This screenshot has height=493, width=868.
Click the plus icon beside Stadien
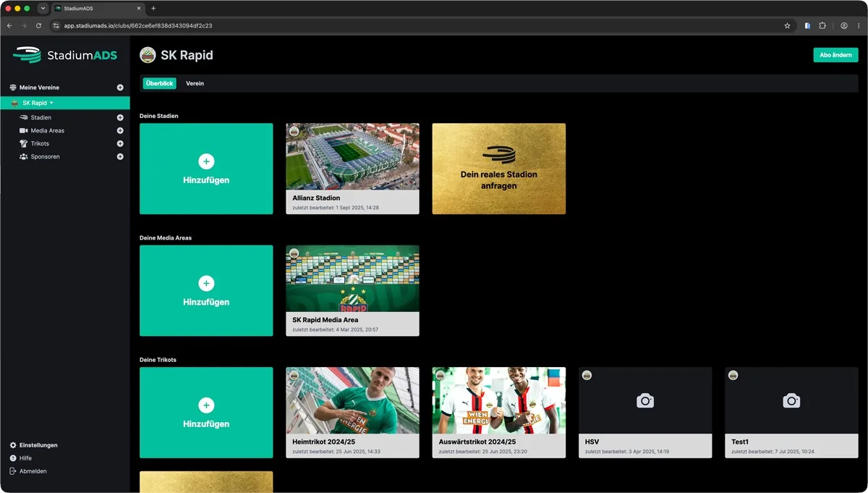click(x=120, y=117)
